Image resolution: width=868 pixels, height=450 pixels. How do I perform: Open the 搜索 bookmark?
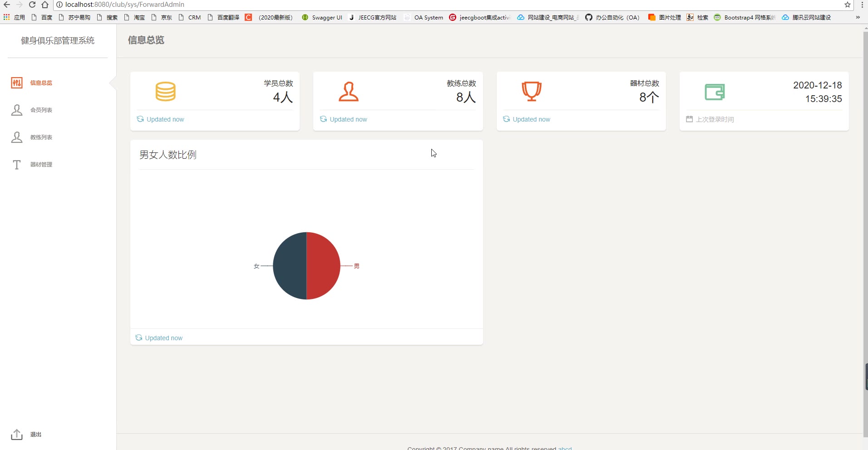[x=107, y=17]
